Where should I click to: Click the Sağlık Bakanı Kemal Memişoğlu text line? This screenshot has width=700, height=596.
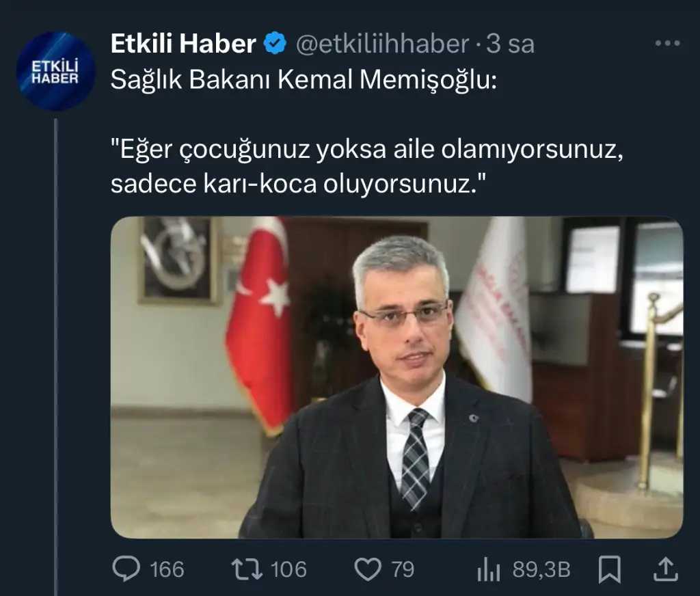pos(304,81)
